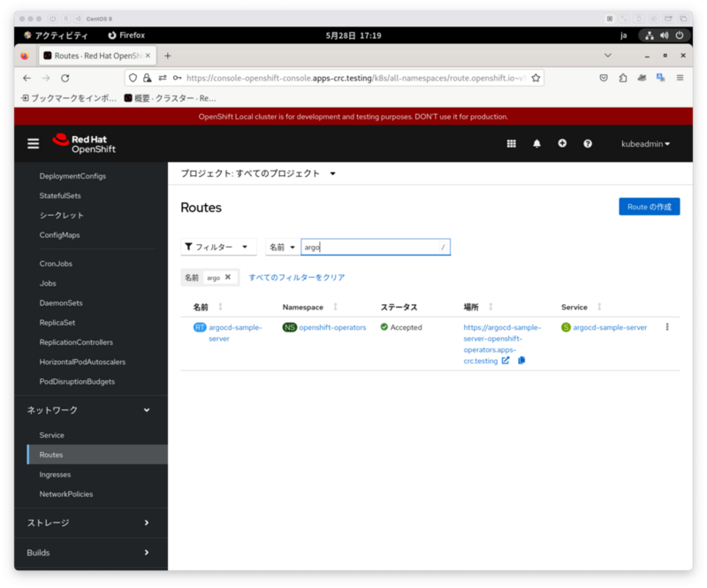This screenshot has height=588, width=707.
Task: Open 概要・クラスター bookmark
Action: pyautogui.click(x=171, y=98)
